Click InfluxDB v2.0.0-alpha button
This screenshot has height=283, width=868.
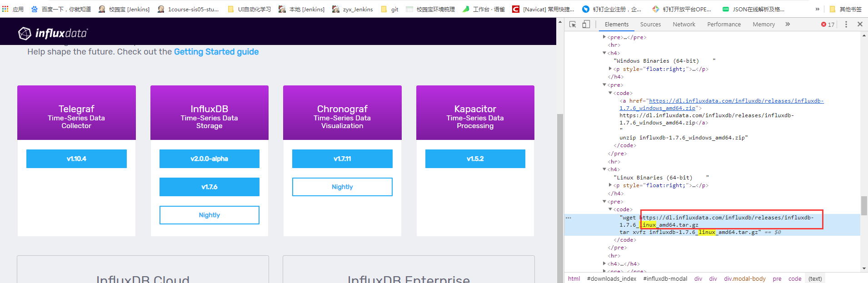click(210, 159)
